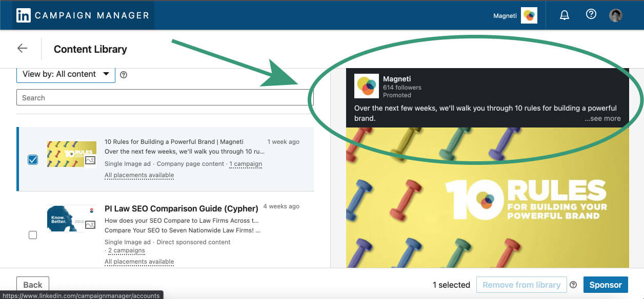Click All placements available under 10 Rules

click(139, 175)
